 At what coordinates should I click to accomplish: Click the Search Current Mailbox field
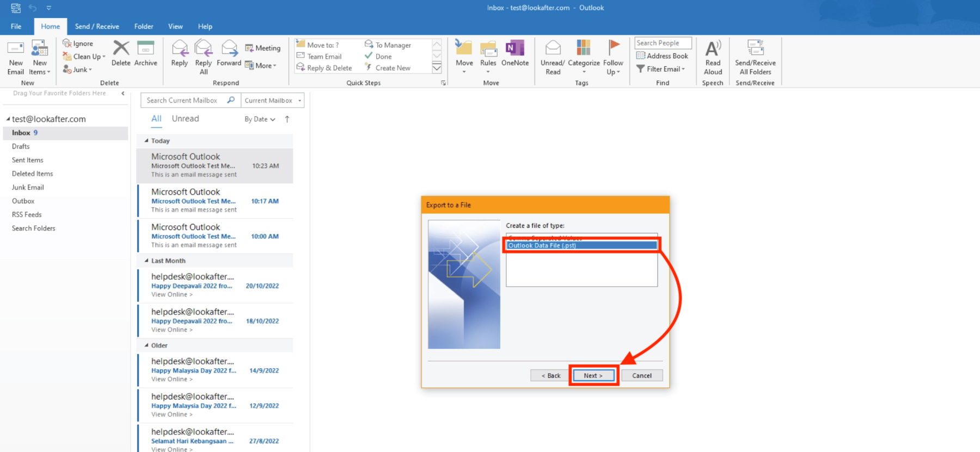pyautogui.click(x=185, y=101)
